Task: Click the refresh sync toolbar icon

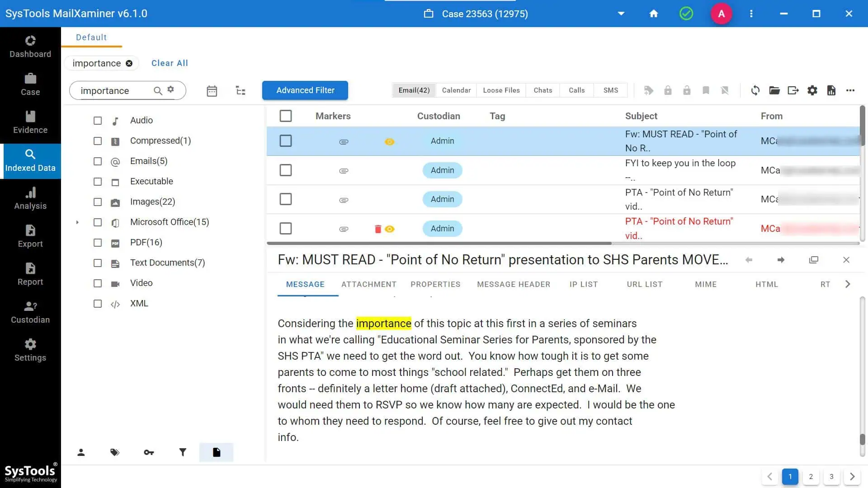Action: (x=755, y=90)
